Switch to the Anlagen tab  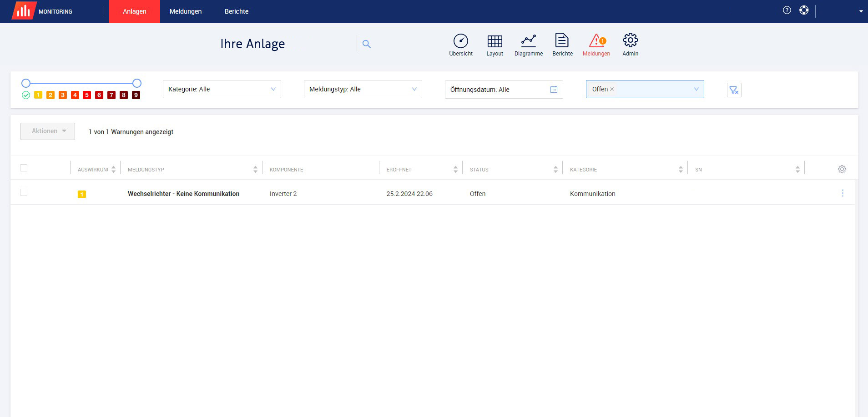[x=134, y=11]
